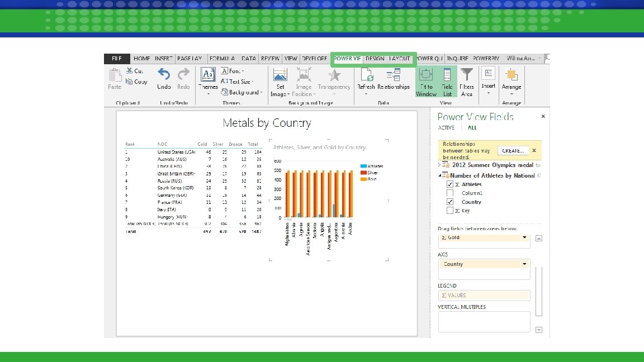
Task: Close the Power View Fields pane
Action: coord(543,117)
